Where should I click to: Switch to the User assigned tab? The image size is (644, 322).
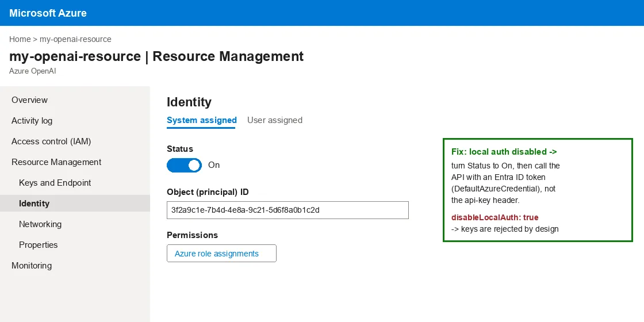pyautogui.click(x=275, y=120)
